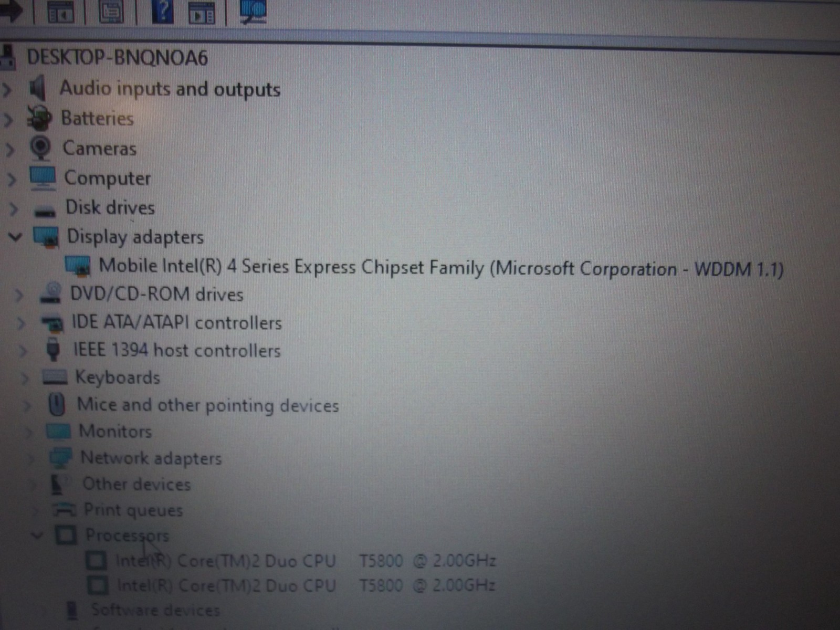This screenshot has height=630, width=840.
Task: Click the IDE ATA/ATAPI controllers icon
Action: coord(52,322)
